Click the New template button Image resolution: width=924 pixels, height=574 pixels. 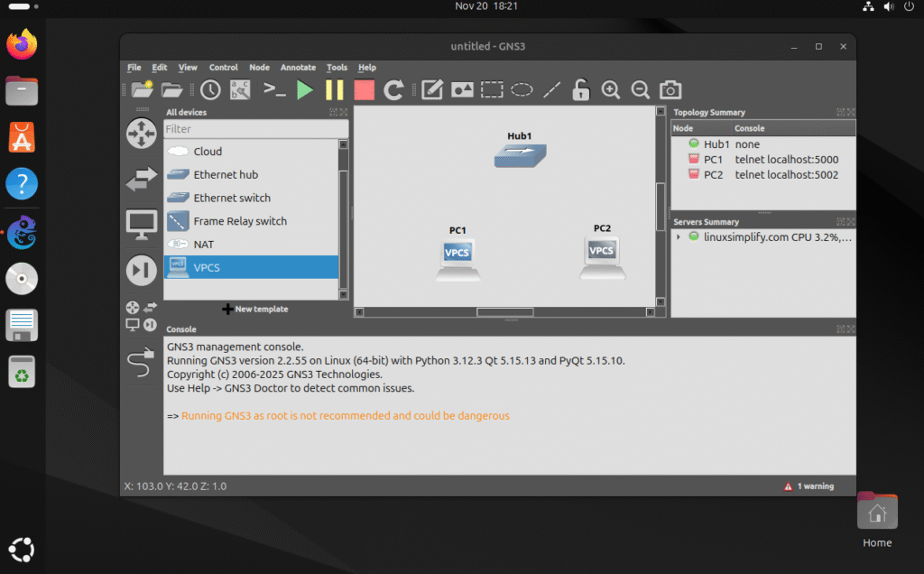255,309
